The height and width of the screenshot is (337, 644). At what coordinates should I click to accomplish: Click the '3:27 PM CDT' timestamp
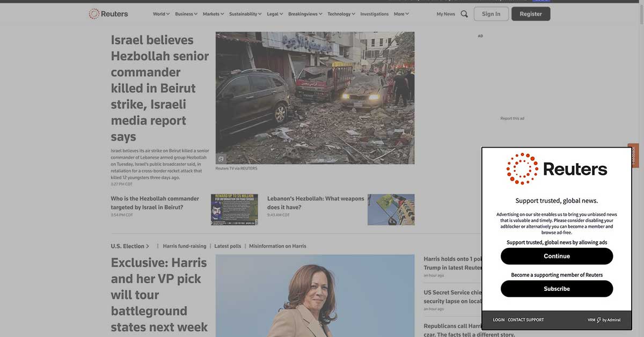[121, 184]
